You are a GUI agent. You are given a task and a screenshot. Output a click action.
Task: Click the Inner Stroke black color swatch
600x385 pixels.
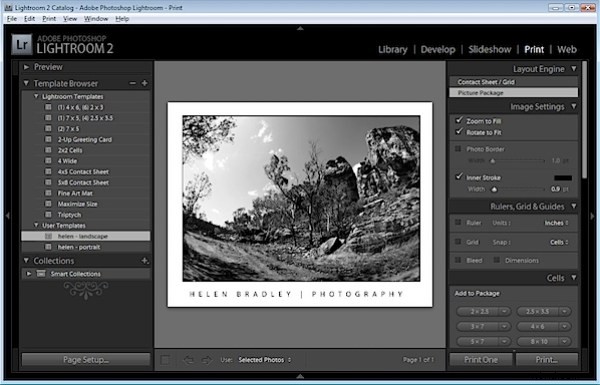[563, 178]
